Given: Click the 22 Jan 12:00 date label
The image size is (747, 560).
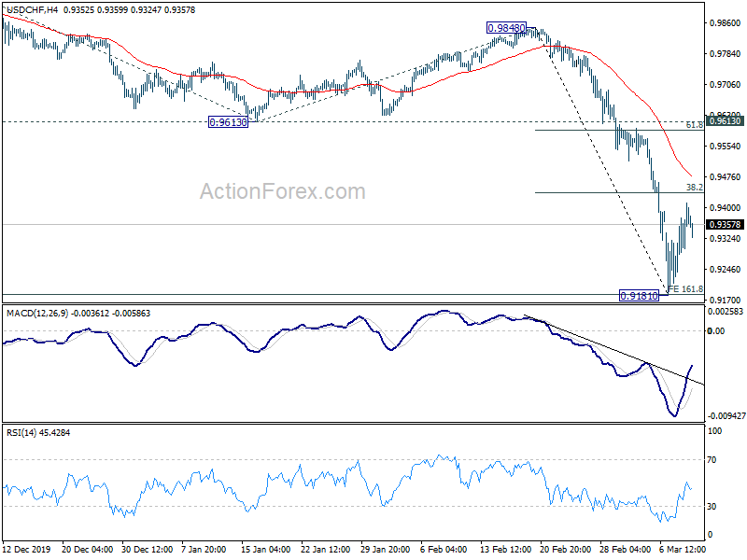Looking at the screenshot, I should (325, 549).
